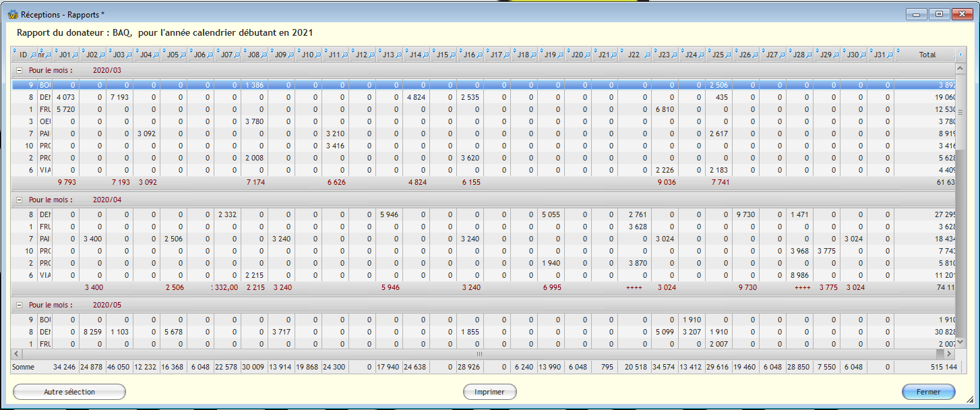Image resolution: width=980 pixels, height=410 pixels.
Task: Click the Total column header
Action: coord(927,55)
